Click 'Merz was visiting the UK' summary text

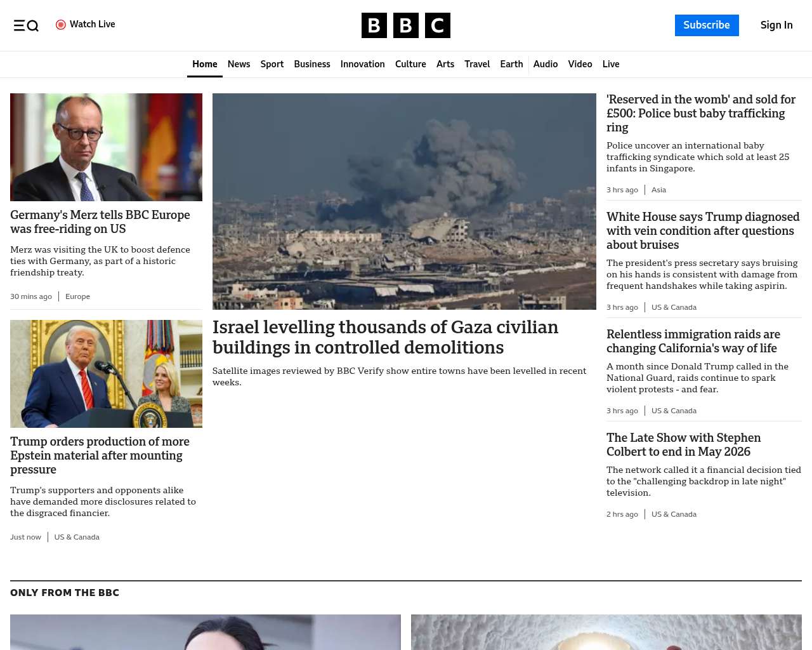[100, 261]
